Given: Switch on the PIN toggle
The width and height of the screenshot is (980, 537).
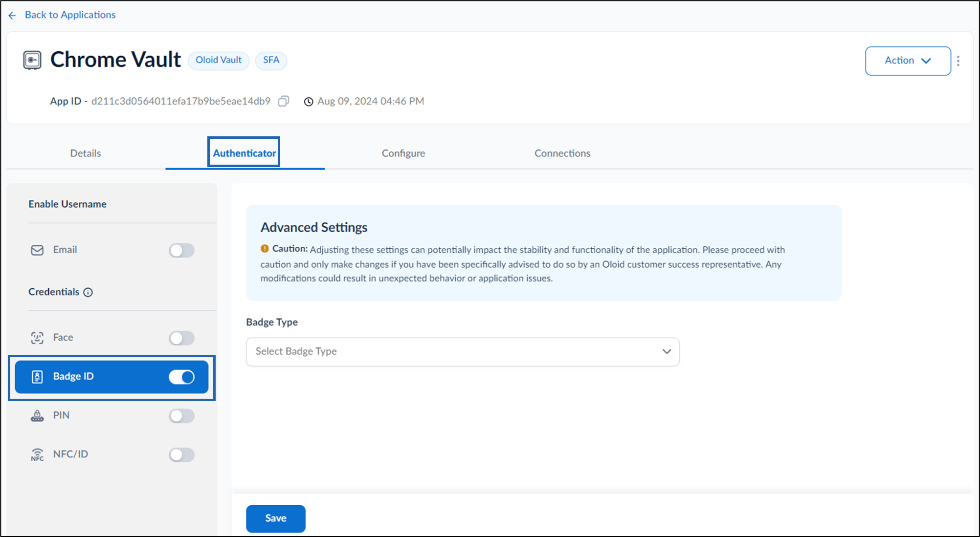Looking at the screenshot, I should pyautogui.click(x=182, y=416).
